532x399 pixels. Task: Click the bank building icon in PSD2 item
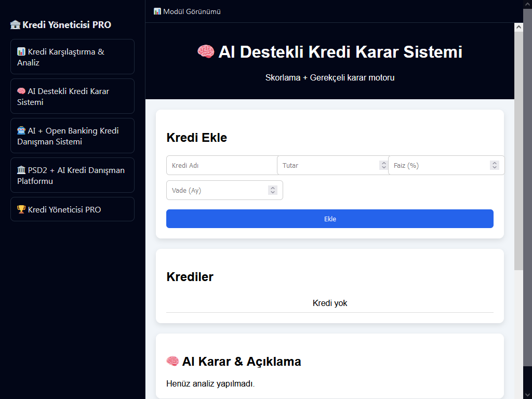pos(21,170)
